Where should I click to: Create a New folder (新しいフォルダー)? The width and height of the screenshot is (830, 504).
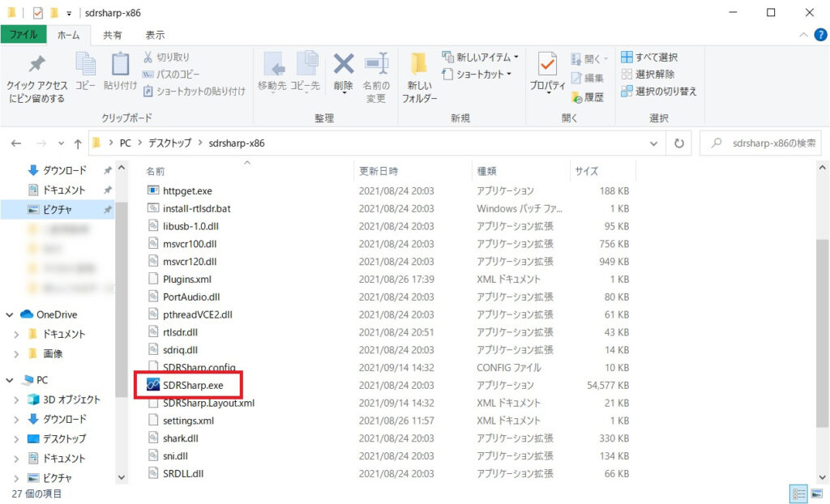pyautogui.click(x=420, y=77)
